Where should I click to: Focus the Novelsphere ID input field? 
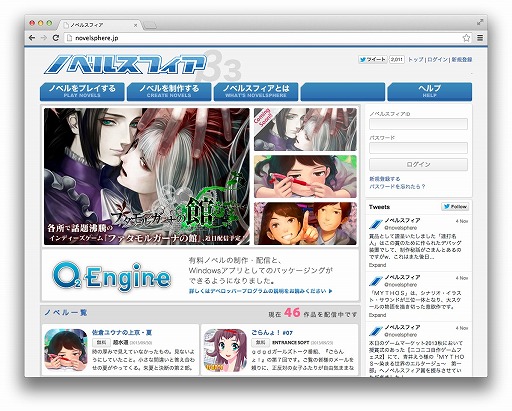(418, 124)
